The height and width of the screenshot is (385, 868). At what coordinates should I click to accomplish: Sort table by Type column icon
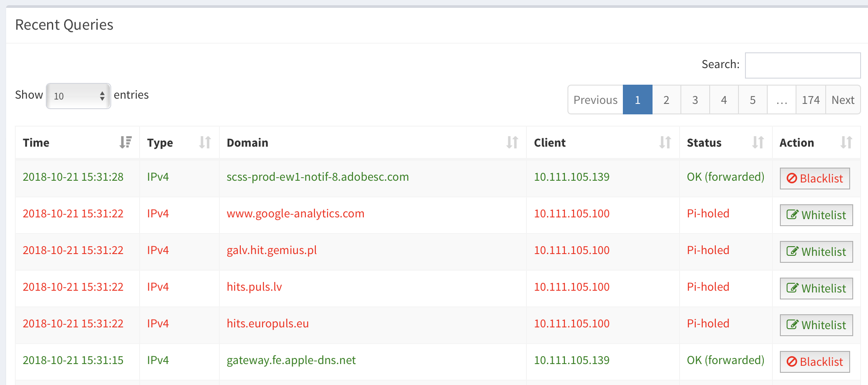(x=205, y=142)
